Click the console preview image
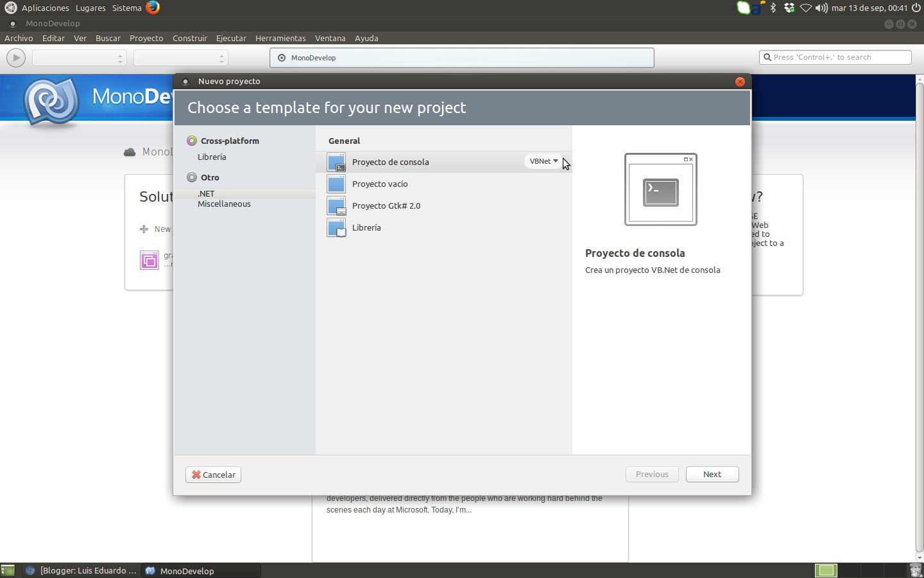Image resolution: width=924 pixels, height=578 pixels. [x=661, y=189]
